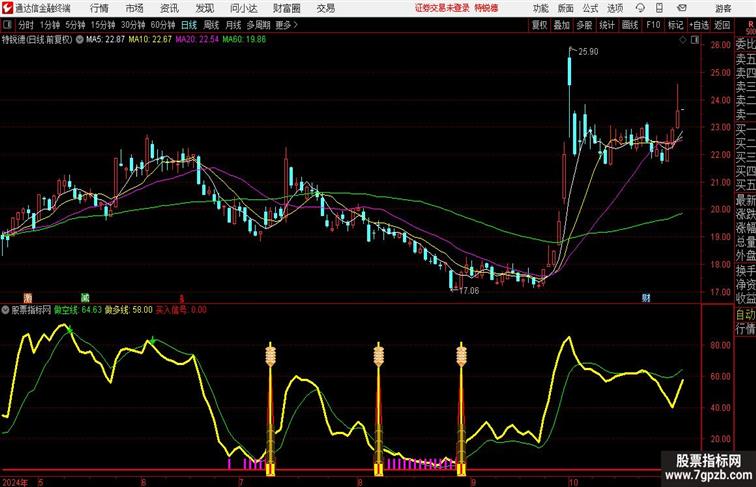Click the 复权 button
The width and height of the screenshot is (756, 487).
(539, 25)
